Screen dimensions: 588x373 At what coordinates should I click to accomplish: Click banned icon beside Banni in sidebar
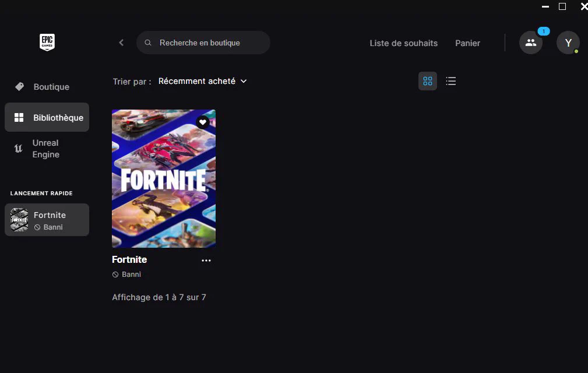point(37,227)
